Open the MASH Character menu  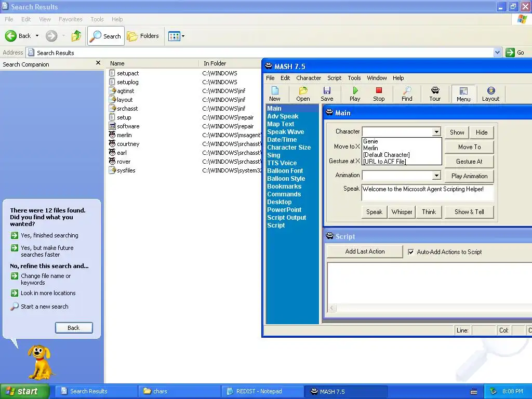309,78
